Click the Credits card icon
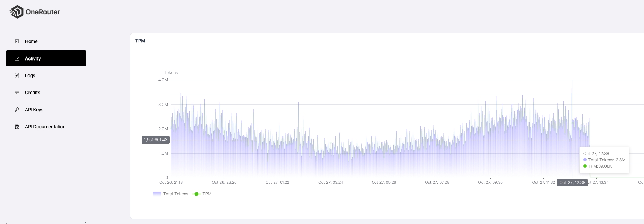The width and height of the screenshot is (644, 224). point(17,93)
